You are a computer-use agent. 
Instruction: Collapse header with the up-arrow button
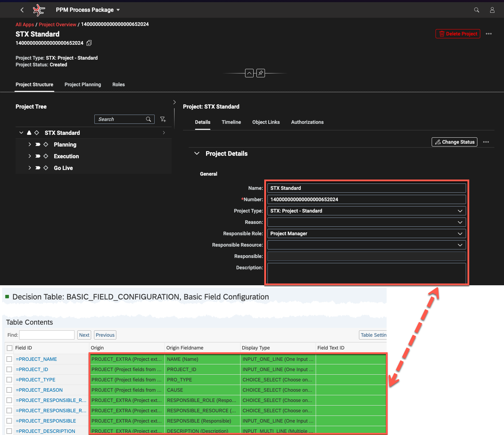249,73
